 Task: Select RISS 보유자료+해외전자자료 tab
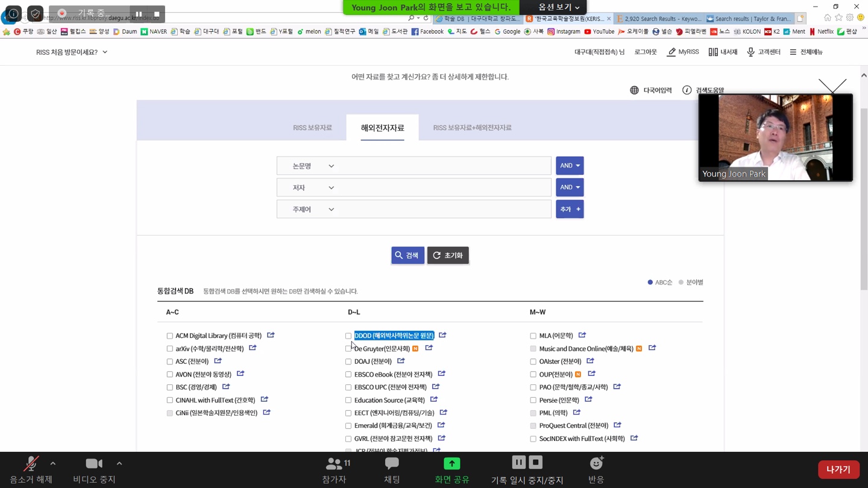pos(472,128)
